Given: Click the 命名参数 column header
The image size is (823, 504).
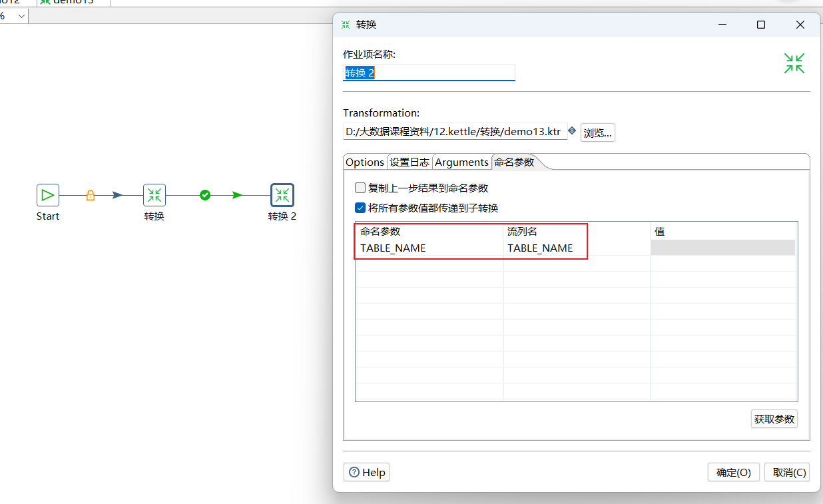Looking at the screenshot, I should coord(429,232).
